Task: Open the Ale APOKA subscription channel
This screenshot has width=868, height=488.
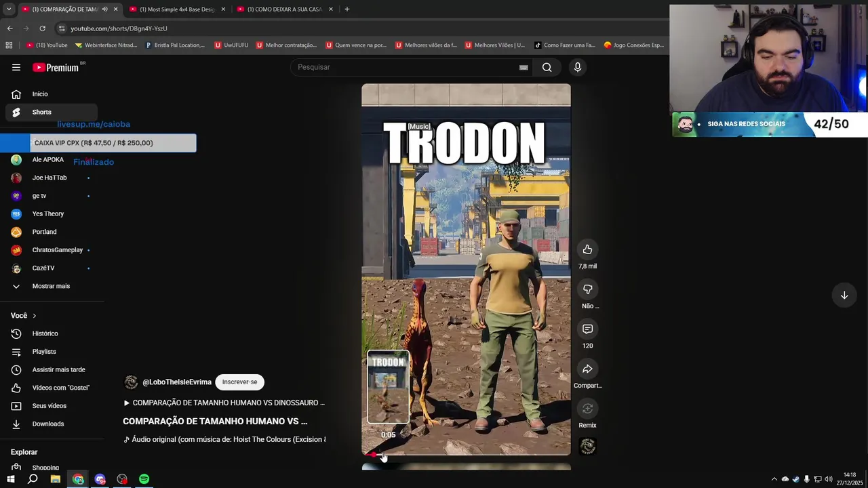Action: [49, 160]
